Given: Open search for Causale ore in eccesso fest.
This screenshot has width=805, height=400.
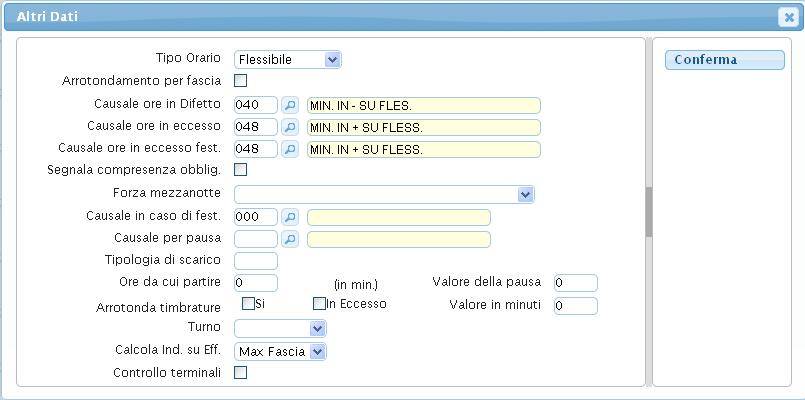Looking at the screenshot, I should [290, 149].
